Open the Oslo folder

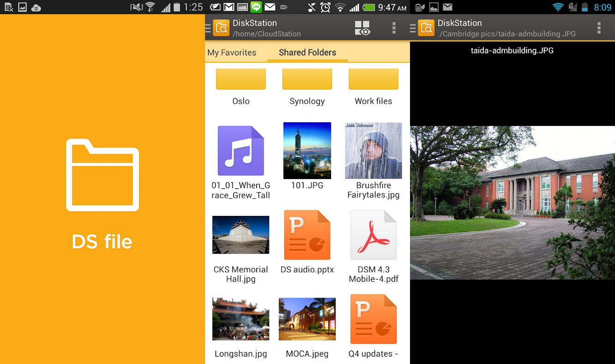pyautogui.click(x=241, y=79)
